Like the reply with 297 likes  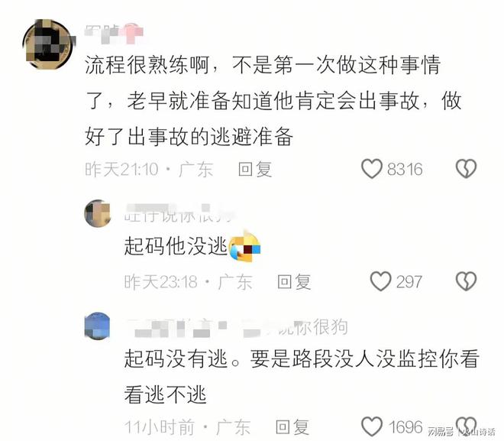click(380, 281)
